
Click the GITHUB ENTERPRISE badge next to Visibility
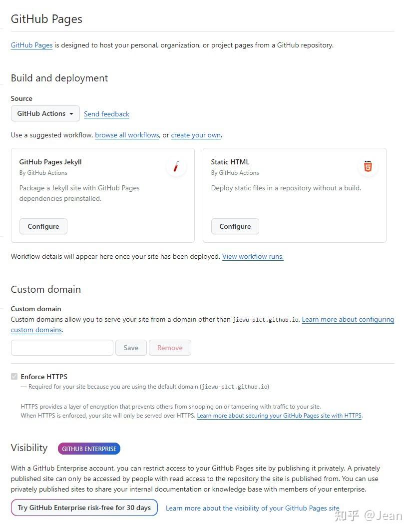click(89, 449)
